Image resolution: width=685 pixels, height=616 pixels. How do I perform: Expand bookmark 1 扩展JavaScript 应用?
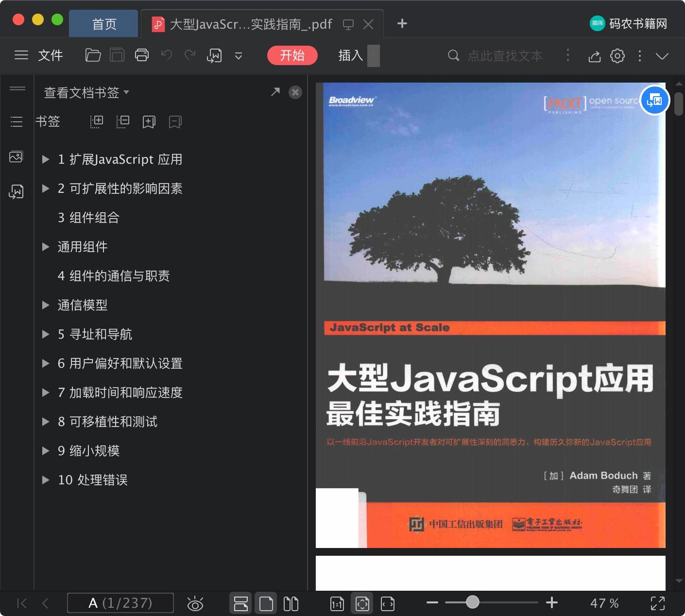point(46,159)
